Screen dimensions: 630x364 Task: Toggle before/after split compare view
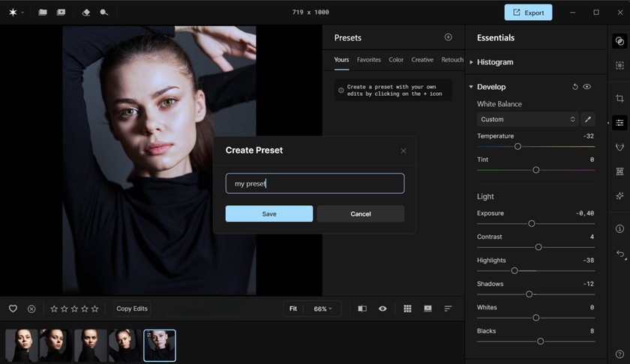pyautogui.click(x=362, y=309)
